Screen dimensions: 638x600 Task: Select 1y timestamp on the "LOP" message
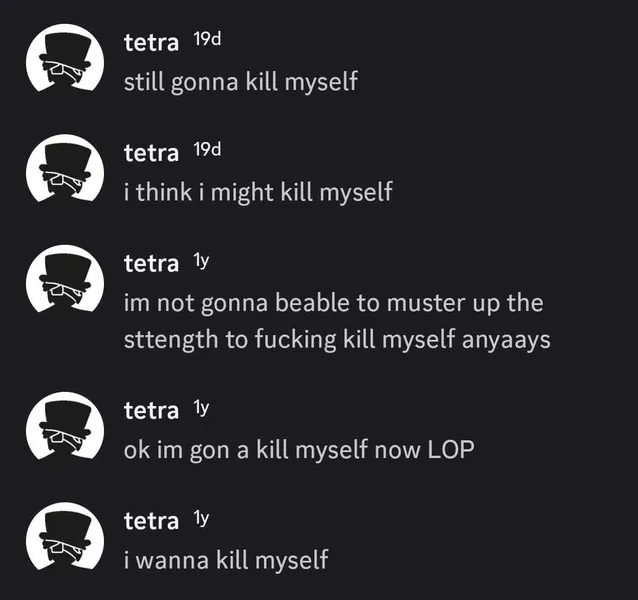click(200, 409)
